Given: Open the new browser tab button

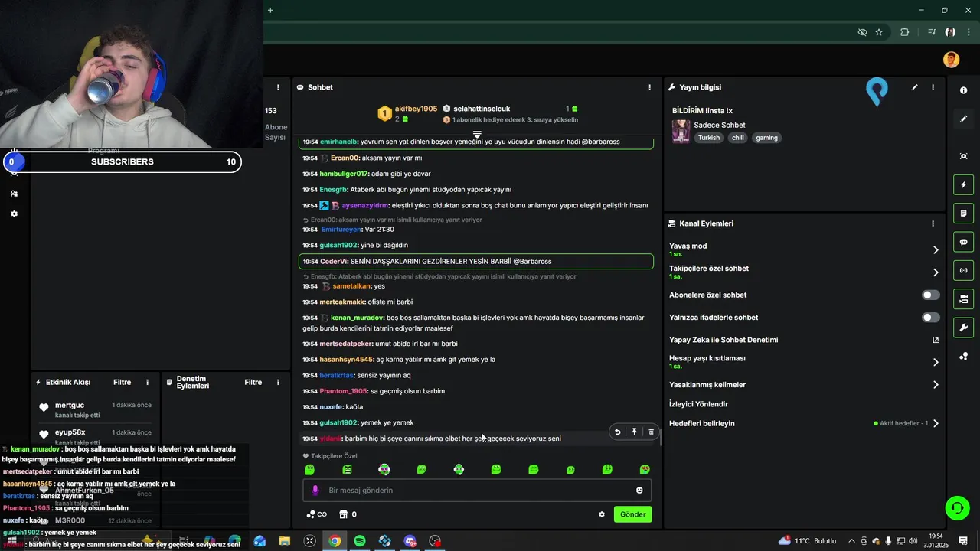Looking at the screenshot, I should [x=270, y=10].
